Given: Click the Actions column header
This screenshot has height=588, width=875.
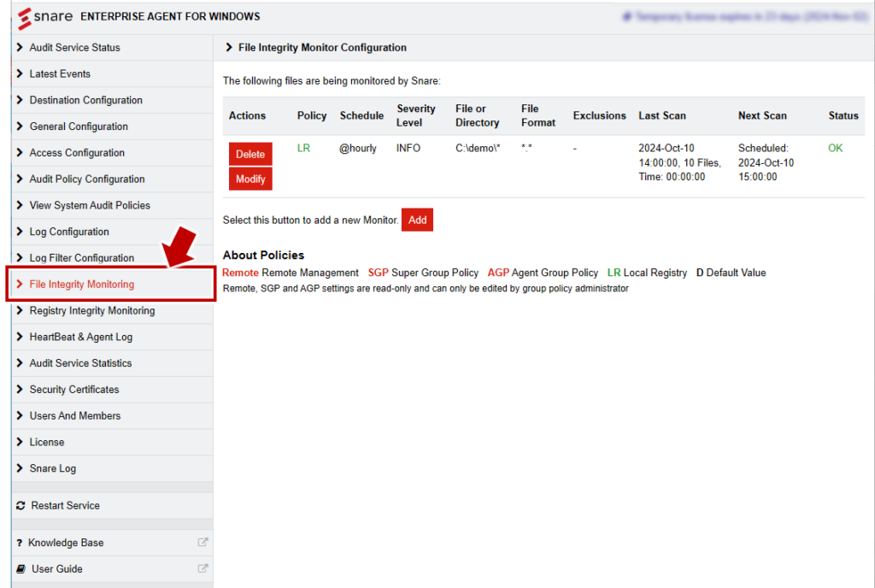Looking at the screenshot, I should [x=247, y=115].
